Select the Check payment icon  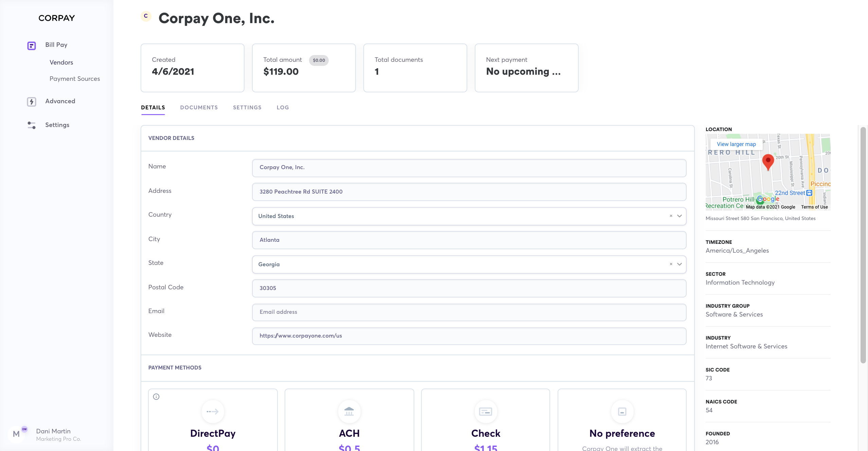pyautogui.click(x=486, y=412)
